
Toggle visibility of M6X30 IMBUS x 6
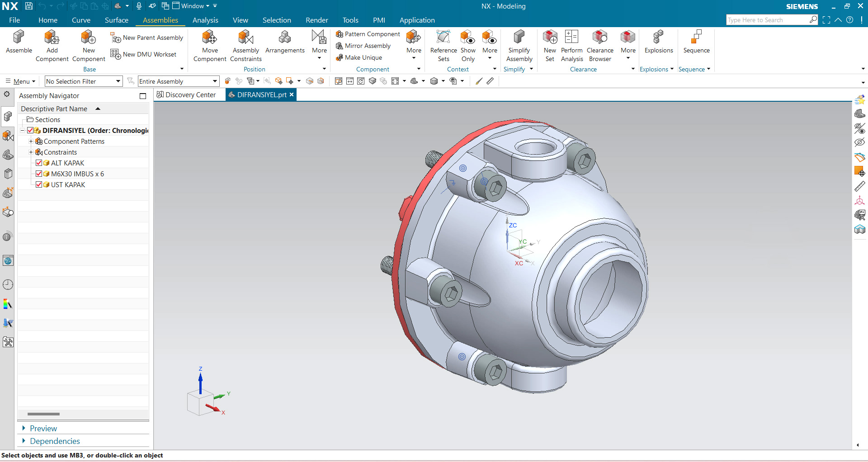[39, 174]
